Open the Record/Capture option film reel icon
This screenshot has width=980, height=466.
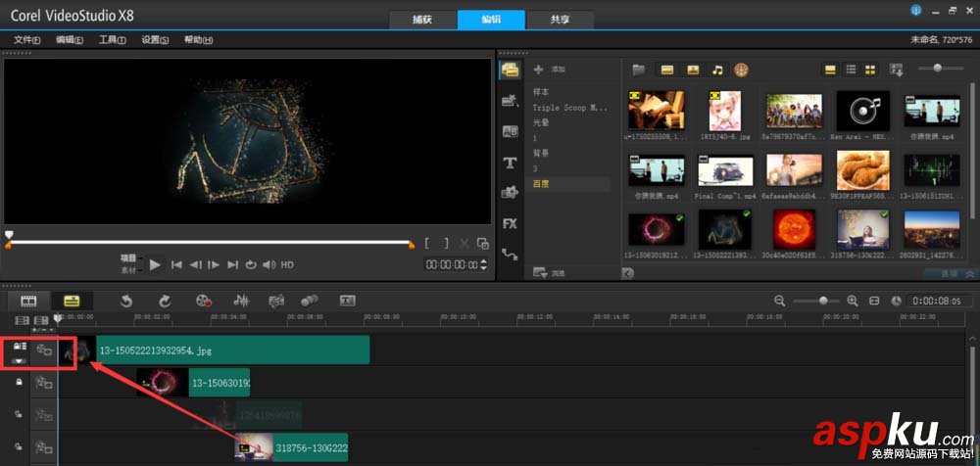(204, 302)
